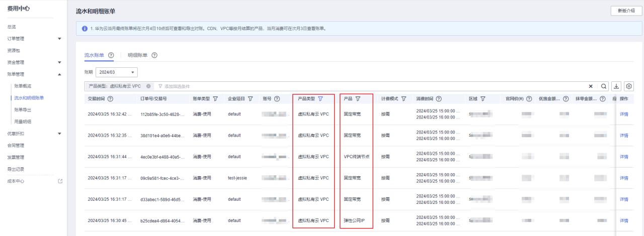The width and height of the screenshot is (644, 236).
Task: Filter the 计费模式 column
Action: coord(404,99)
